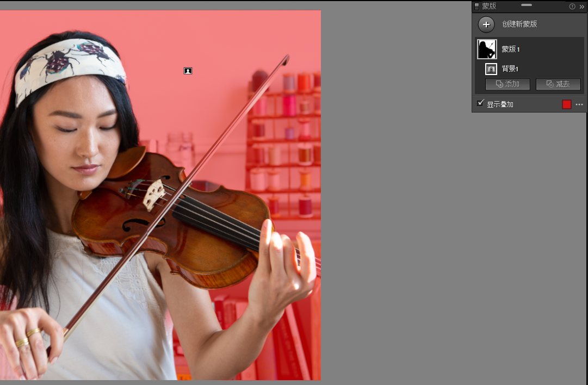Click the 添加 button to add to the mask
Image resolution: width=588 pixels, height=385 pixels.
507,84
